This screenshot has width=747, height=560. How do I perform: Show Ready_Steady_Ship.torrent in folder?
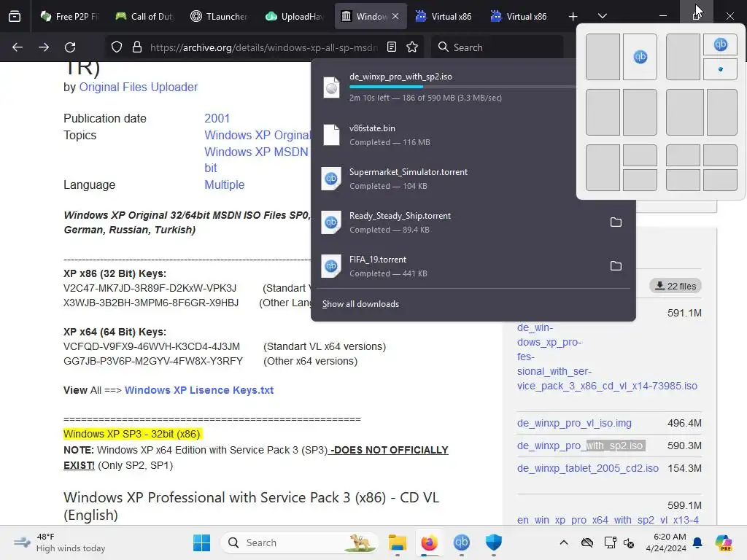616,222
